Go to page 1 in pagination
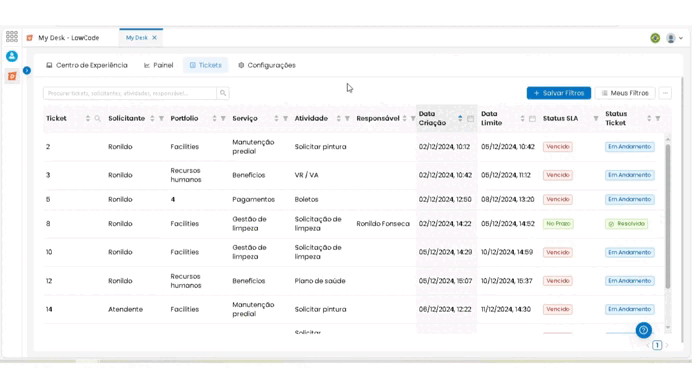The width and height of the screenshot is (692, 388). [657, 345]
